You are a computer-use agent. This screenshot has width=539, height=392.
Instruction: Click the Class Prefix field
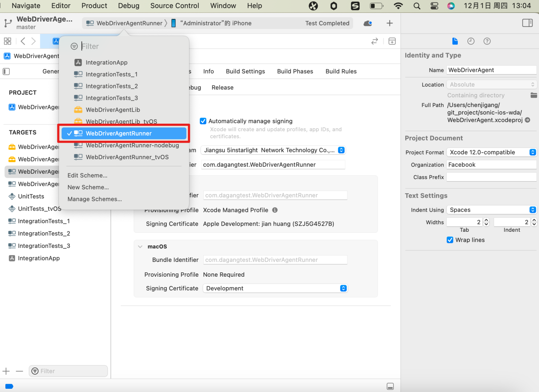pos(492,177)
